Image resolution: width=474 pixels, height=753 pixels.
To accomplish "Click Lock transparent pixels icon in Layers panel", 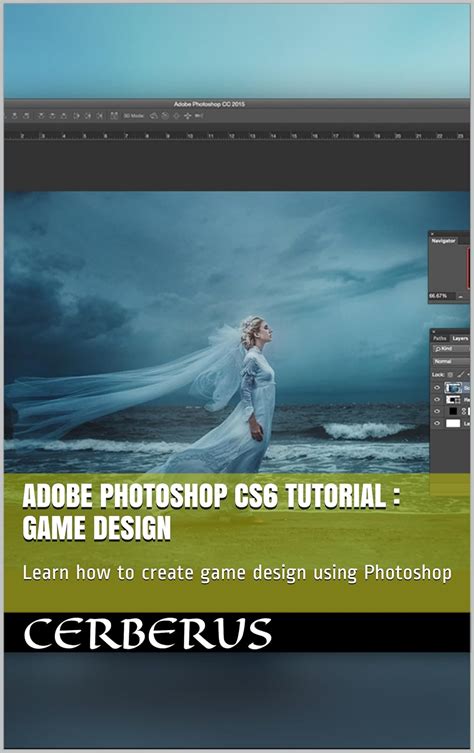I will point(450,375).
